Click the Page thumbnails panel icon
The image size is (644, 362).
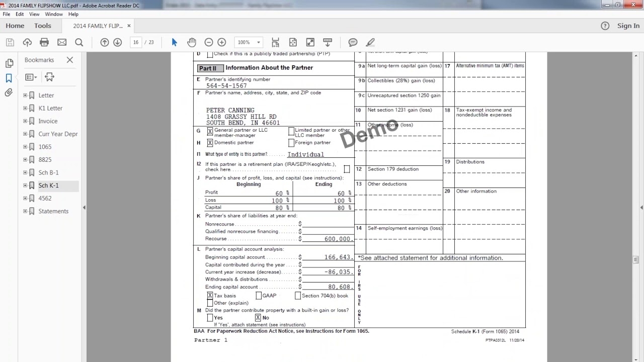(9, 63)
